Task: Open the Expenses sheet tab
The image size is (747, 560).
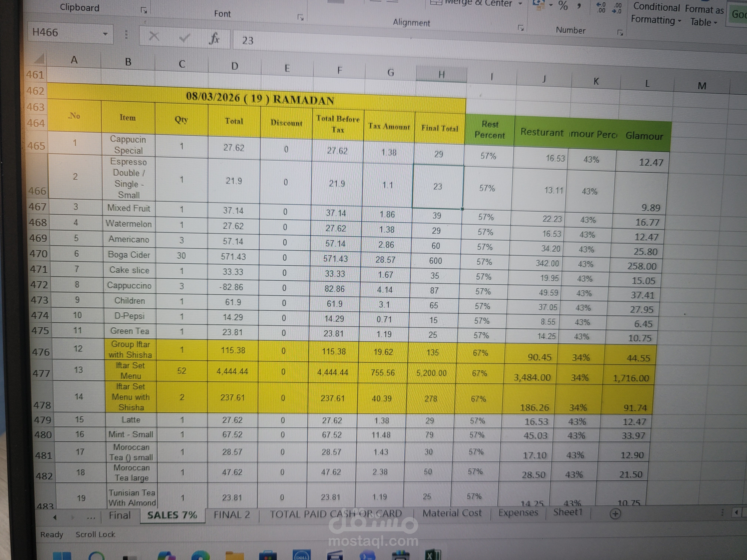Action: (x=518, y=512)
